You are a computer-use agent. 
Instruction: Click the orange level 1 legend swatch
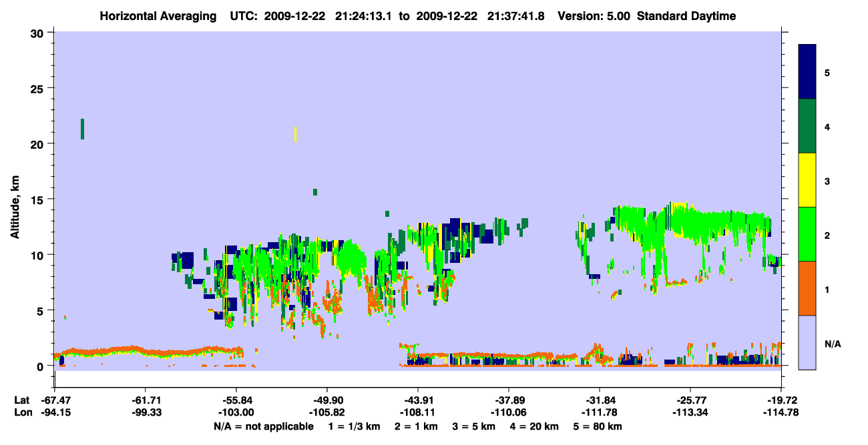(x=807, y=288)
